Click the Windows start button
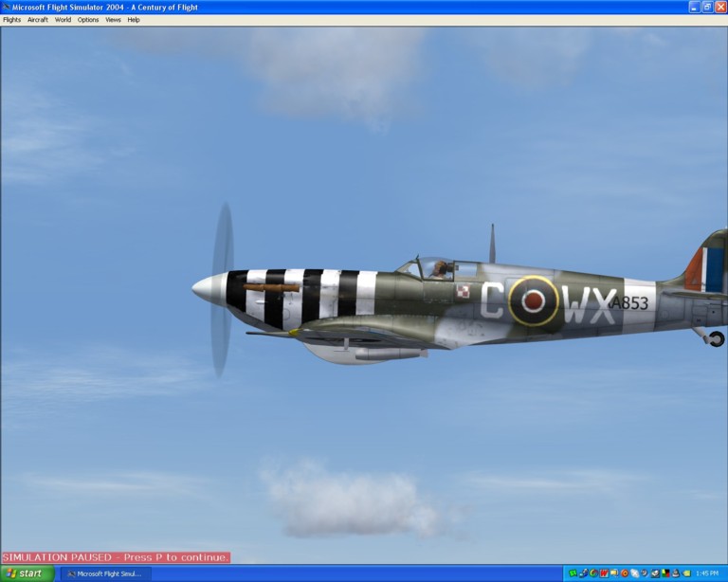The image size is (728, 582). [27, 573]
